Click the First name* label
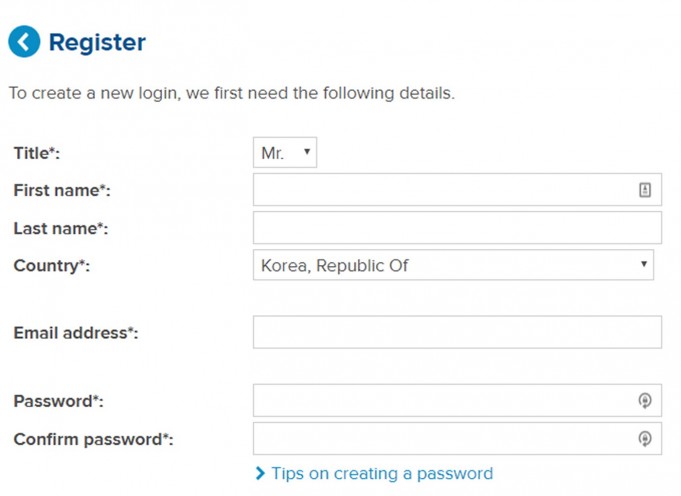This screenshot has width=681, height=496. coord(62,190)
